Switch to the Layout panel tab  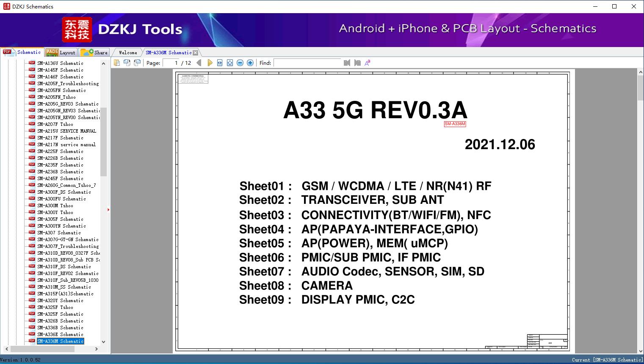pos(61,53)
